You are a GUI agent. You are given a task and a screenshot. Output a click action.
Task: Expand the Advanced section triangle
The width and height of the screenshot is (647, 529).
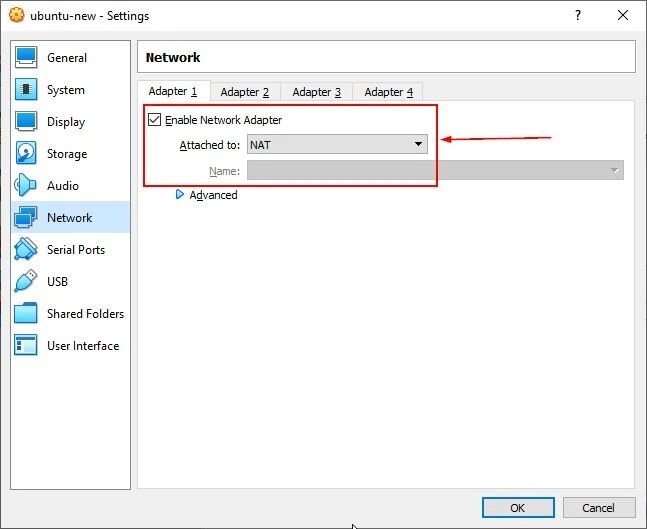click(x=180, y=195)
